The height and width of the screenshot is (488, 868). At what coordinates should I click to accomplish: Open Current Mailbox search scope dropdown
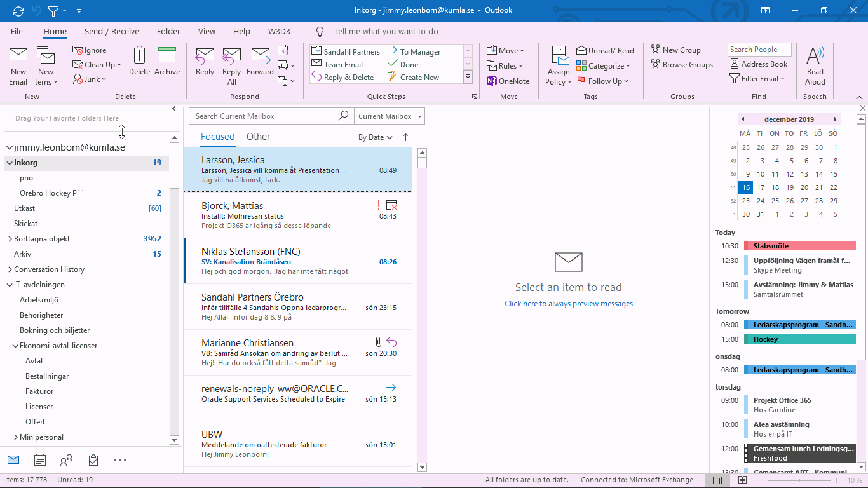click(x=389, y=116)
